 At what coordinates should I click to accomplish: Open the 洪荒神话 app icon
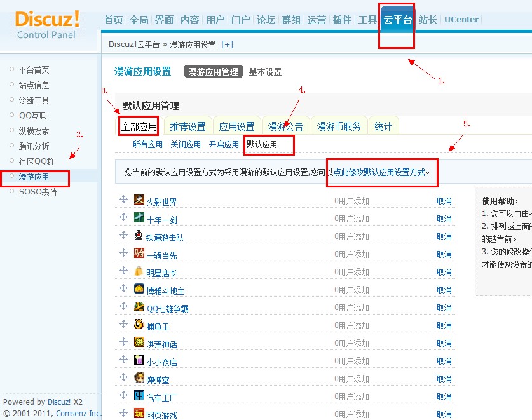[x=139, y=342]
